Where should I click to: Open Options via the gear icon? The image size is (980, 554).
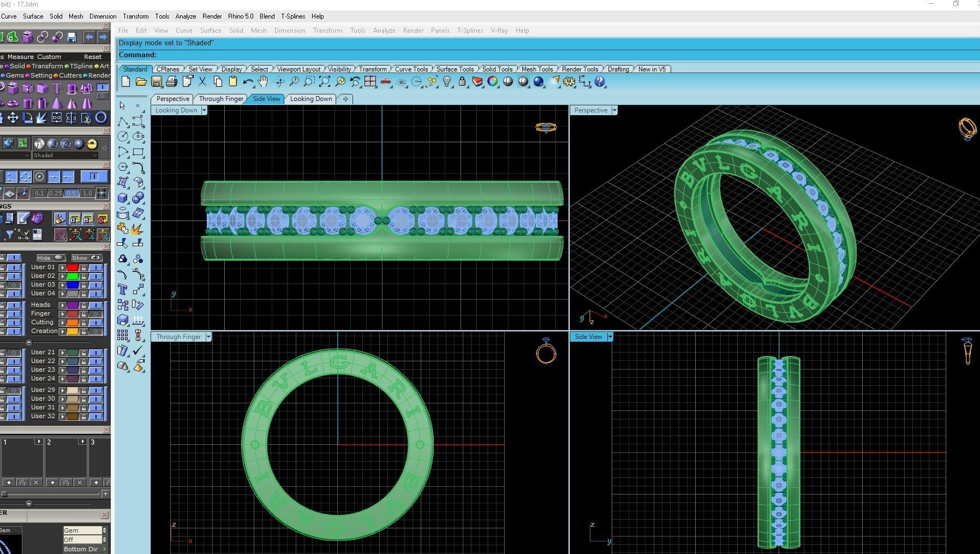(x=569, y=82)
